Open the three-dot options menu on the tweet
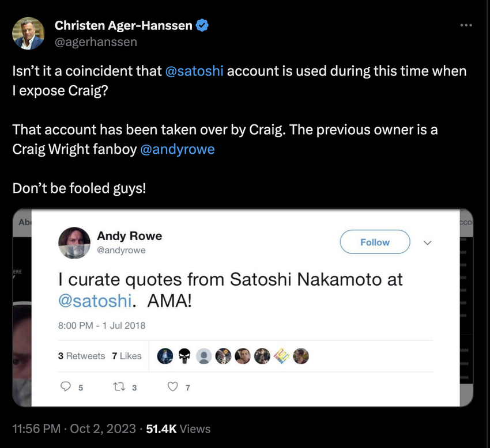The width and height of the screenshot is (490, 448). click(466, 24)
